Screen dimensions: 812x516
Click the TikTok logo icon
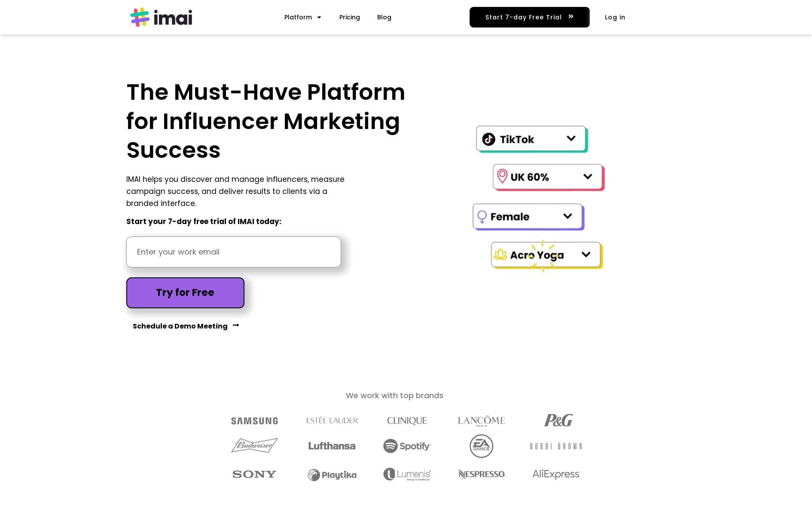point(488,139)
